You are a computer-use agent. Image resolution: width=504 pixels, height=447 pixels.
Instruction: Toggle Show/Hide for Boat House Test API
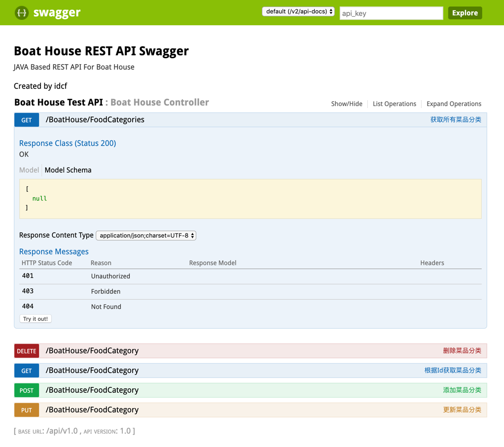coord(346,104)
